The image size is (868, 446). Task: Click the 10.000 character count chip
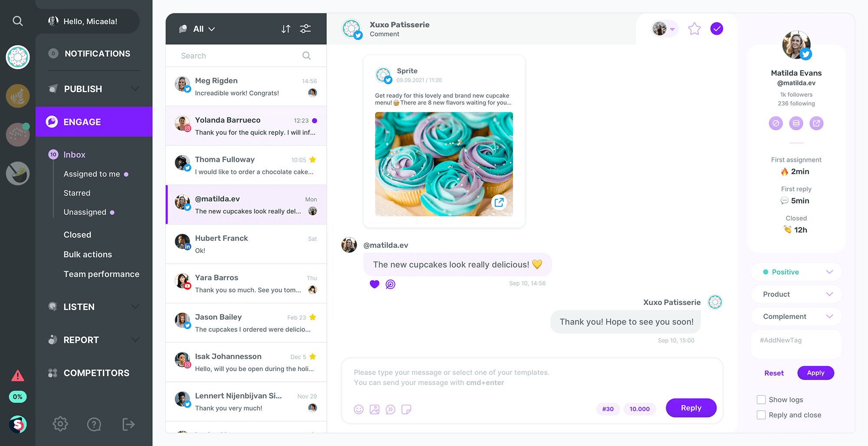640,409
